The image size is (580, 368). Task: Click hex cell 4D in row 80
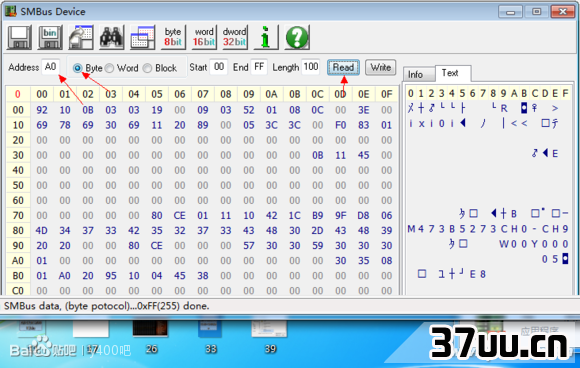click(x=42, y=230)
